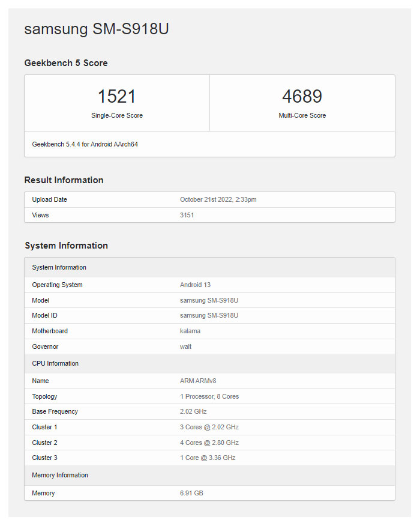
Task: Click the CPU Information section header
Action: click(x=55, y=363)
